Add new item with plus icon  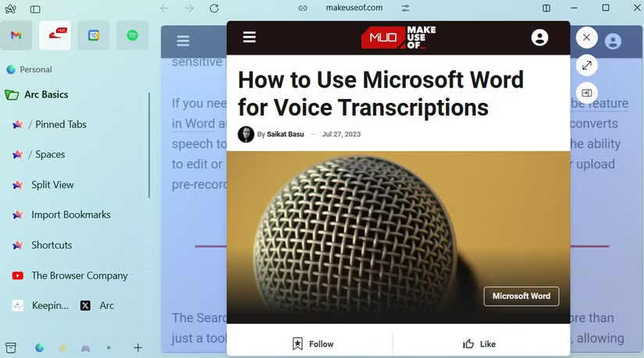(x=138, y=348)
